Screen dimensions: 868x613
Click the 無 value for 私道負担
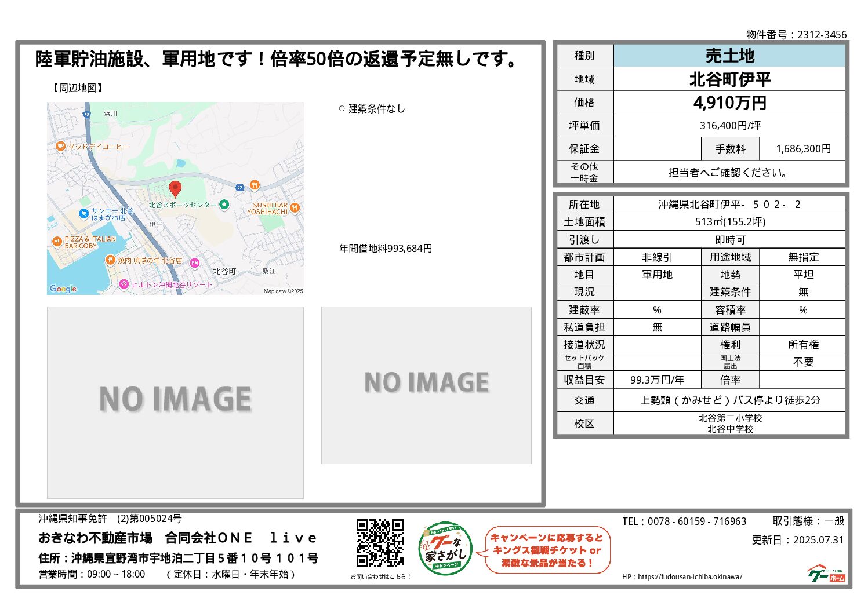tap(658, 327)
